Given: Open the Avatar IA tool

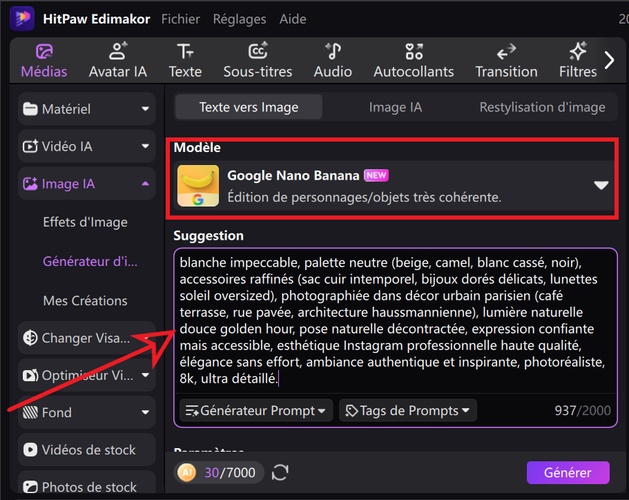Looking at the screenshot, I should (x=118, y=61).
